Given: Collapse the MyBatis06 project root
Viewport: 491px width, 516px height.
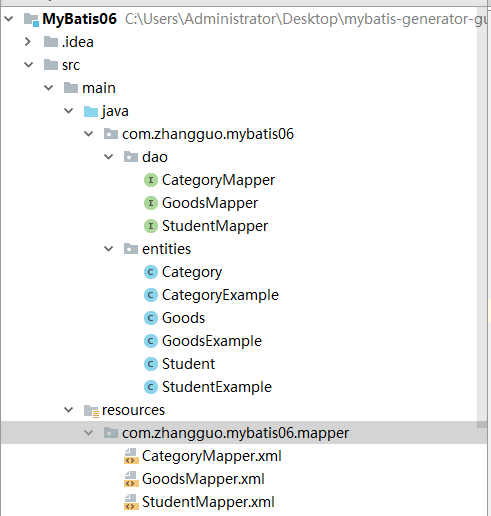Looking at the screenshot, I should (x=9, y=19).
